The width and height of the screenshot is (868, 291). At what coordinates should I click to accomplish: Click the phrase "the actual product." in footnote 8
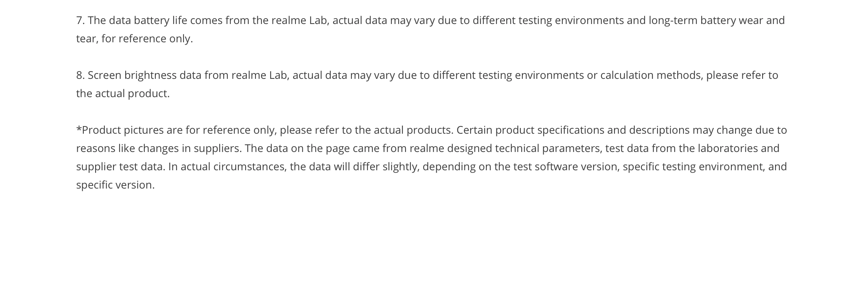(123, 93)
